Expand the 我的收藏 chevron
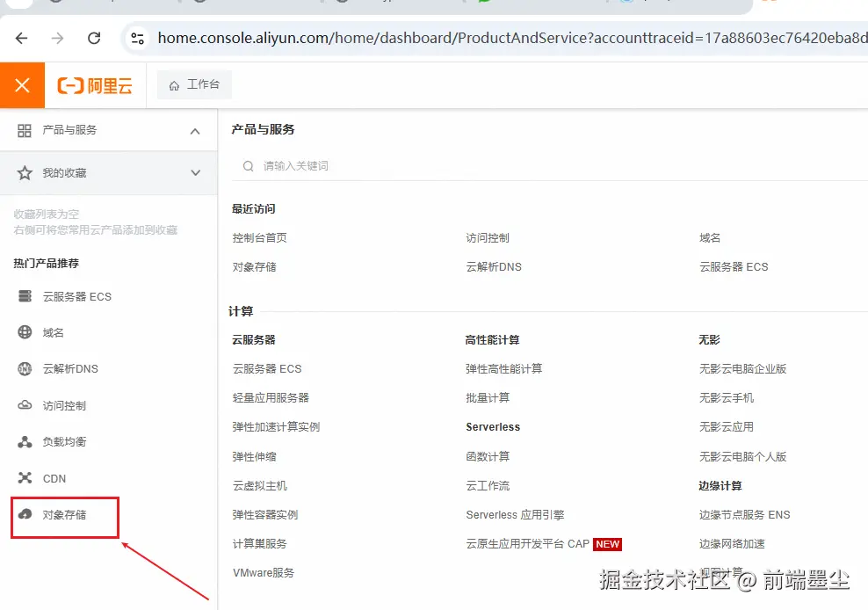868x610 pixels. coord(195,173)
